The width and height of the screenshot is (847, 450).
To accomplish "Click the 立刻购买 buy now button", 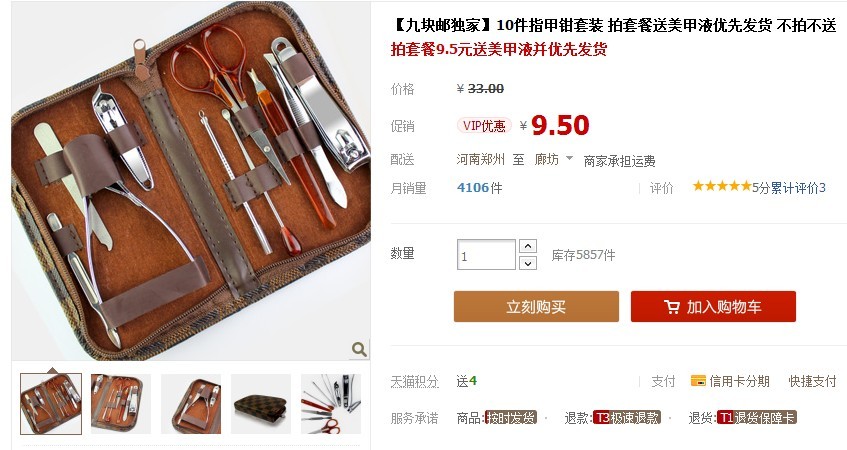I will coord(536,307).
